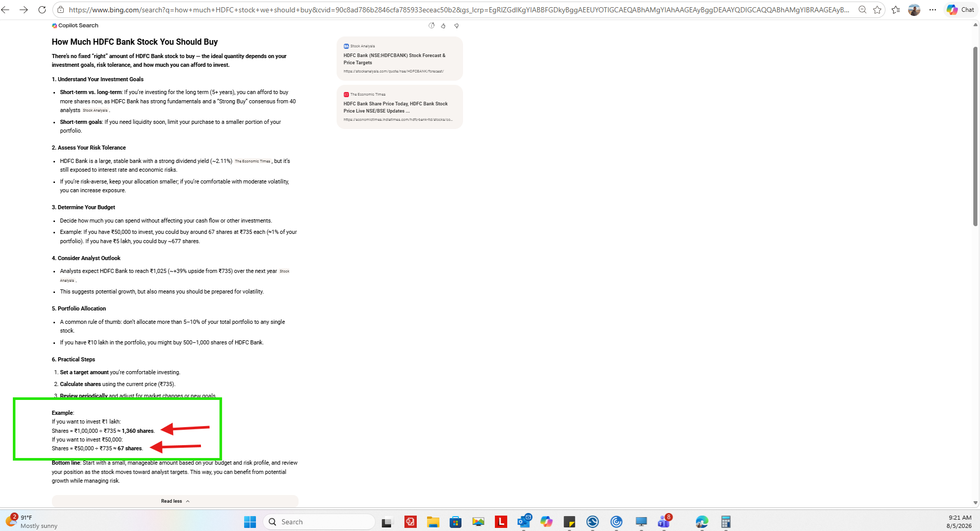This screenshot has width=980, height=531.
Task: Click the '2. Assess Your Risk Tolerance' heading
Action: point(89,148)
